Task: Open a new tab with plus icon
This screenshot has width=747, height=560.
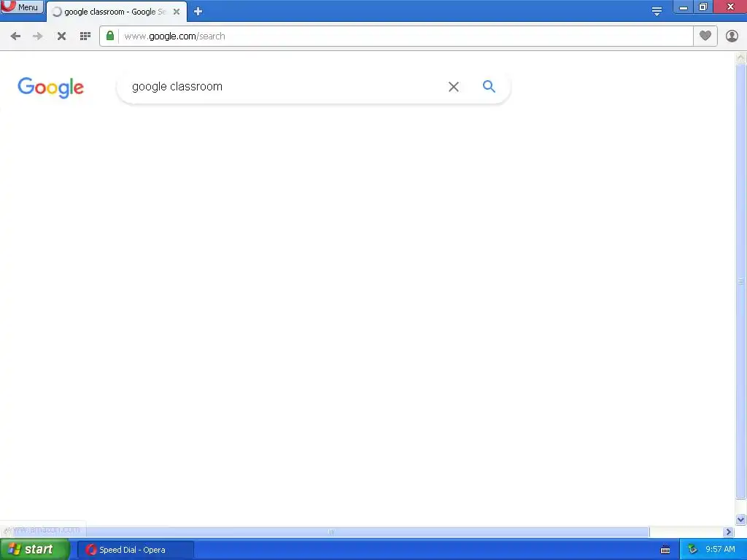Action: tap(198, 12)
